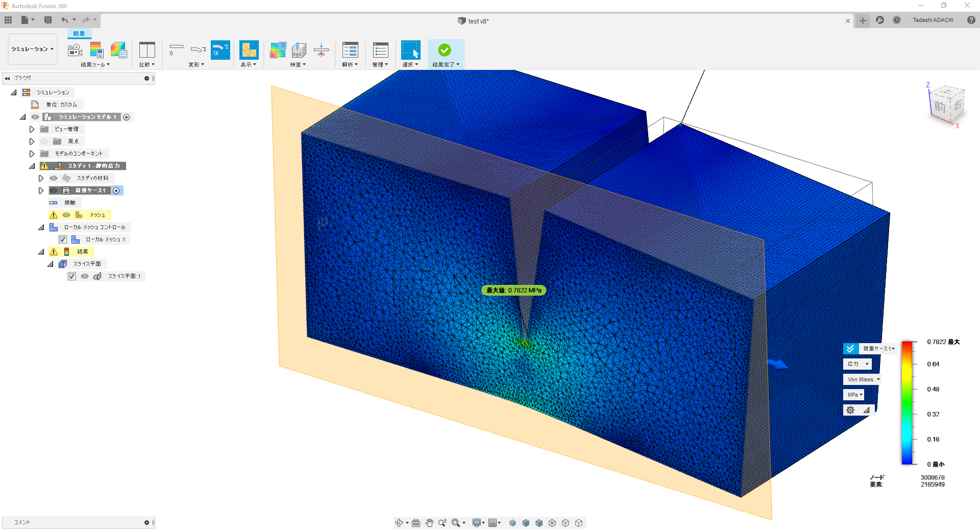The height and width of the screenshot is (531, 980).
Task: Open the 検査 menu
Action: click(x=298, y=65)
